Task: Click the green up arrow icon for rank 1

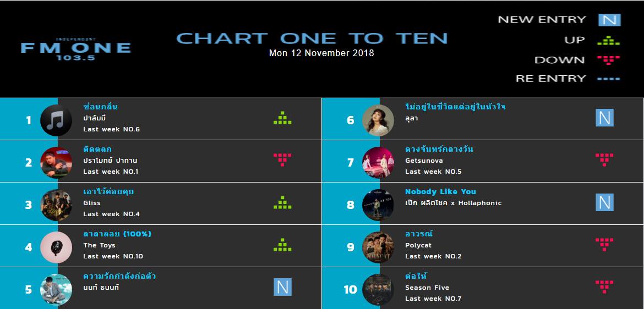Action: (x=282, y=118)
